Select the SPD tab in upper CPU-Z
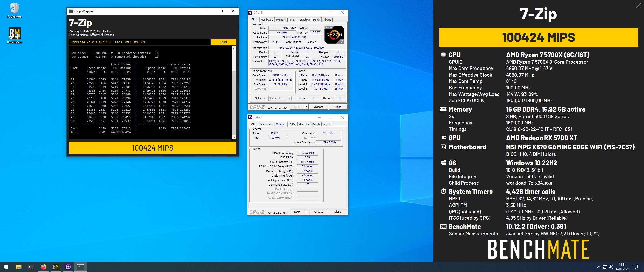The image size is (644, 272). click(292, 20)
